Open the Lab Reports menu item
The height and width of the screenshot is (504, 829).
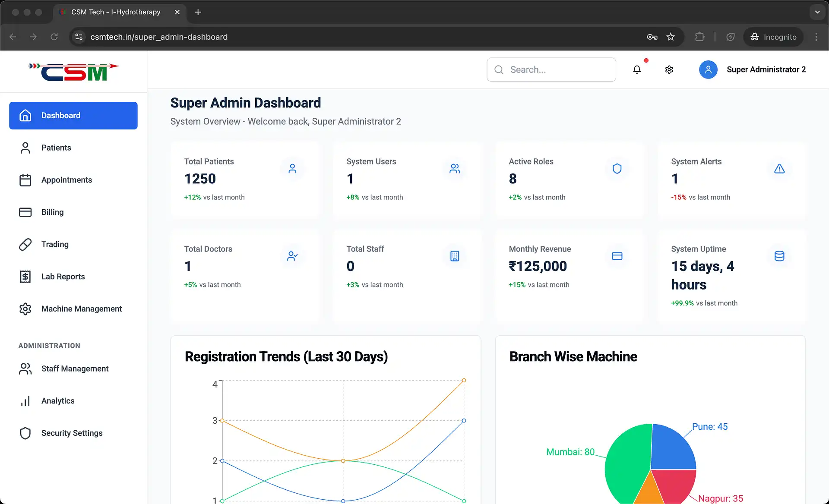(x=73, y=277)
